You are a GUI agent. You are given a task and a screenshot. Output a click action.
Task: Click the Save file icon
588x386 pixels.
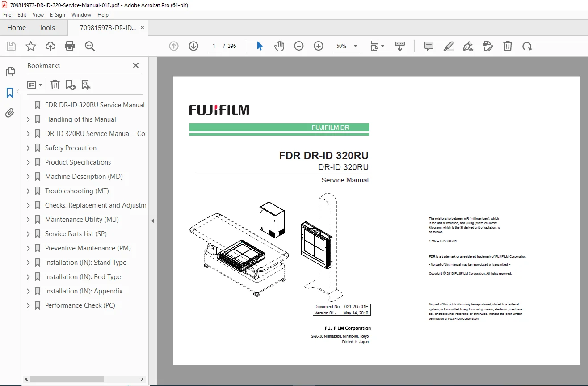click(11, 46)
